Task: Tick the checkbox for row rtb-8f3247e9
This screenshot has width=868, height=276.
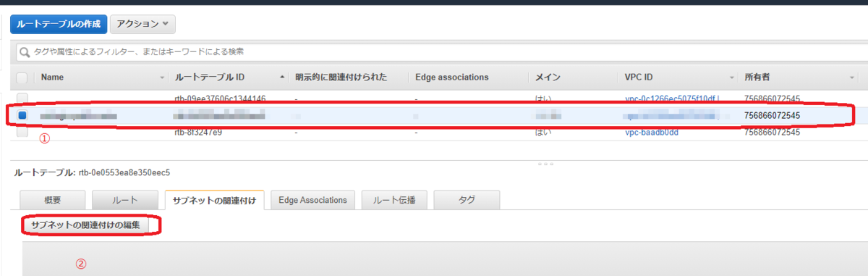Action: [22, 133]
